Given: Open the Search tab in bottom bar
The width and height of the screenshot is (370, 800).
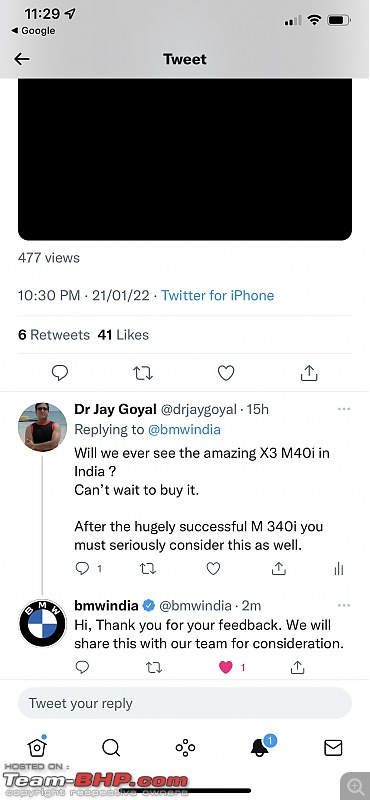Looking at the screenshot, I should (x=111, y=748).
